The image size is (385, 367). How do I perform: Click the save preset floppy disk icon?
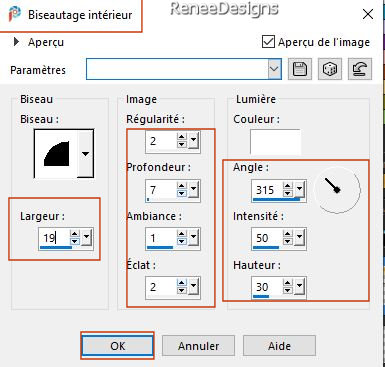pyautogui.click(x=300, y=69)
